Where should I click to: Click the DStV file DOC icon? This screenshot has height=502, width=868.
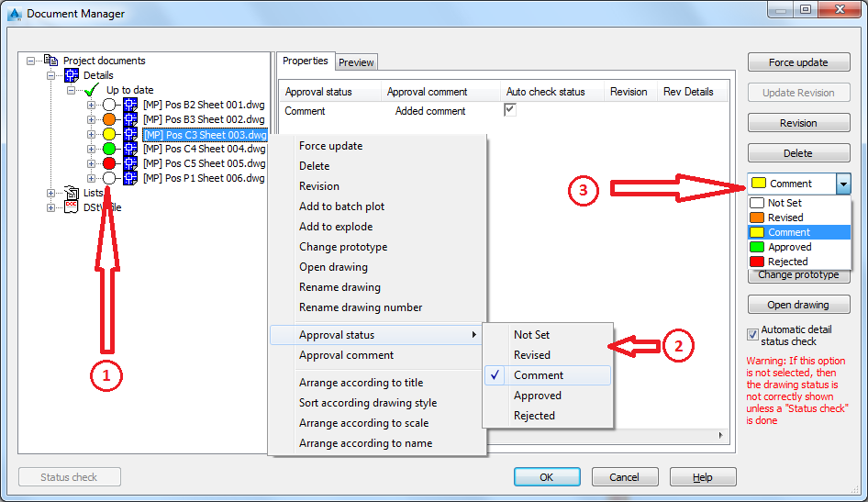coord(72,207)
